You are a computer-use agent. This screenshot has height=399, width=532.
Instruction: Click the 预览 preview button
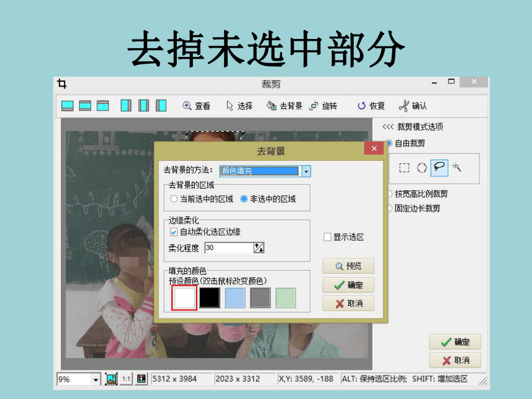tap(348, 266)
